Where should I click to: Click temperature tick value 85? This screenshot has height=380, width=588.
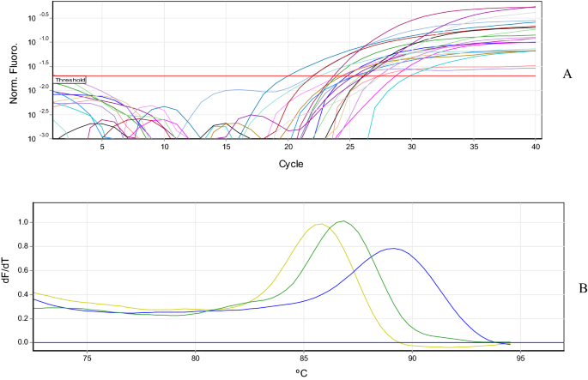pos(304,359)
